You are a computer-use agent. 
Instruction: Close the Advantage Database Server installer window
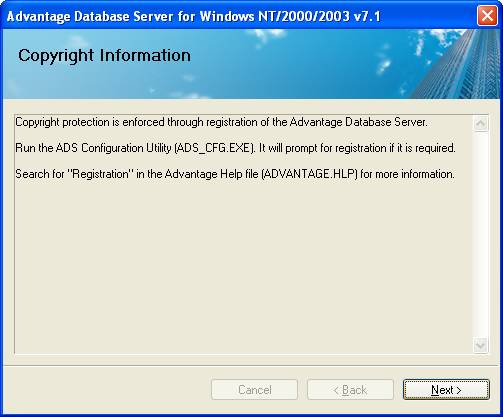[487, 16]
